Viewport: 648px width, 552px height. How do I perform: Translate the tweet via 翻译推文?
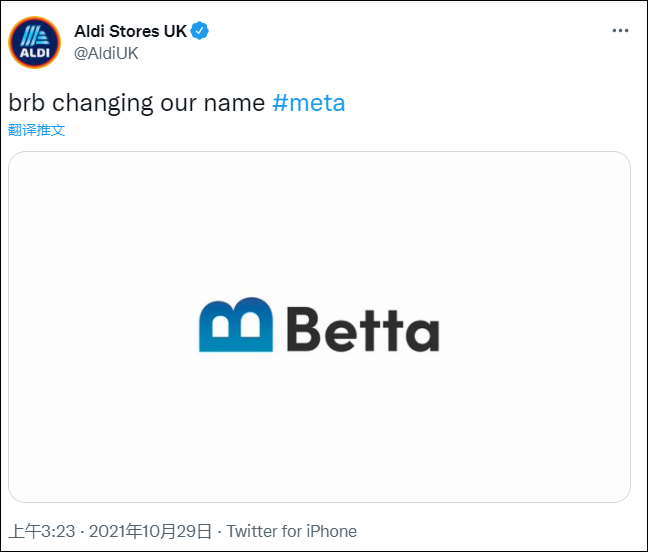pyautogui.click(x=37, y=130)
